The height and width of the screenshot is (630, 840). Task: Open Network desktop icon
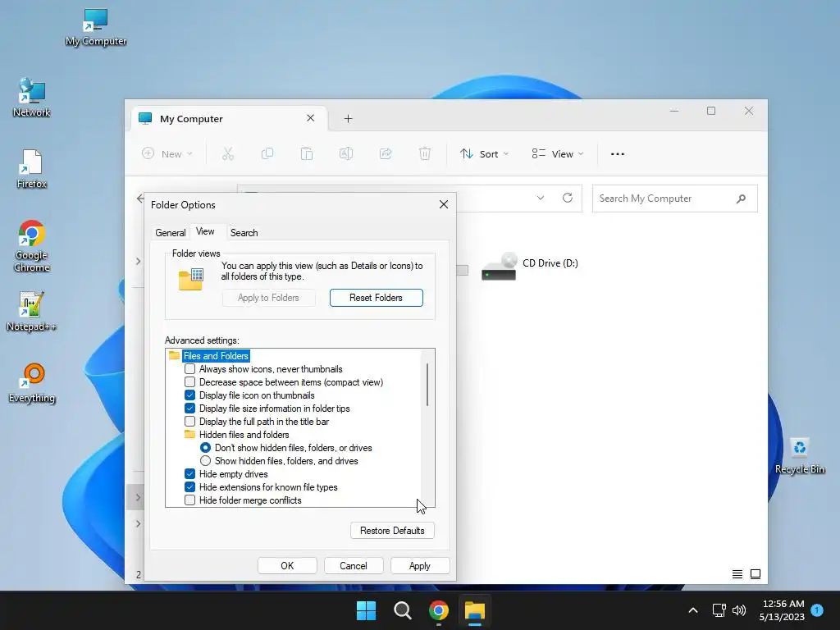[x=32, y=98]
